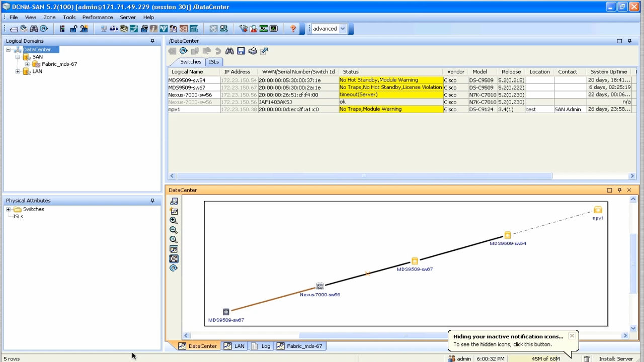This screenshot has height=362, width=644.
Task: Select the bottom DataCenter map tab
Action: point(198,346)
